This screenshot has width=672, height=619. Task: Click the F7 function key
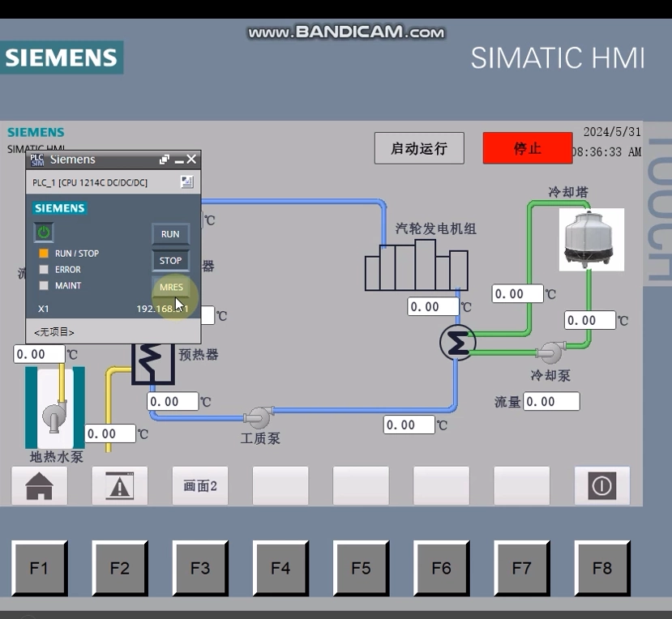coord(521,568)
